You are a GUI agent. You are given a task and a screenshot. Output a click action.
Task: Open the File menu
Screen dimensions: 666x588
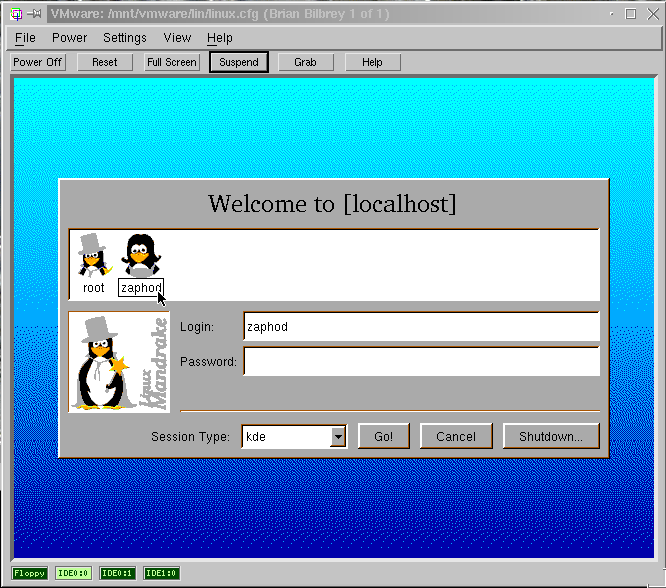click(25, 38)
